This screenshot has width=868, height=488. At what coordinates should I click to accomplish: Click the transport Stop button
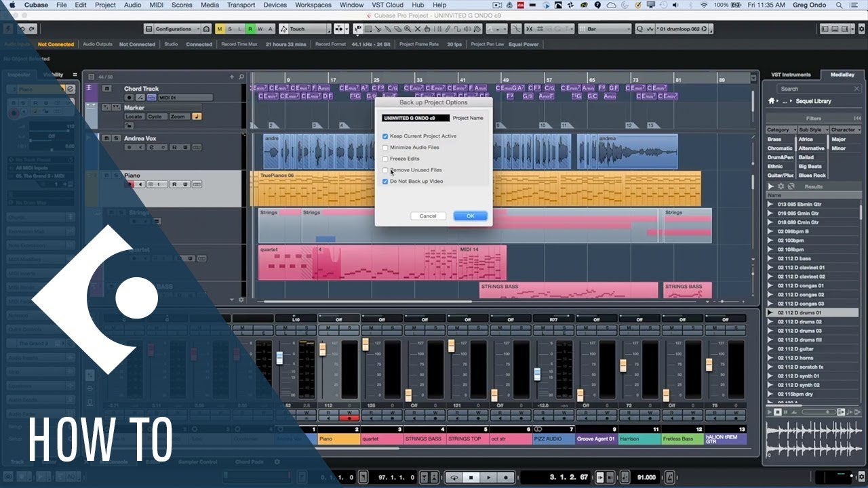click(472, 477)
